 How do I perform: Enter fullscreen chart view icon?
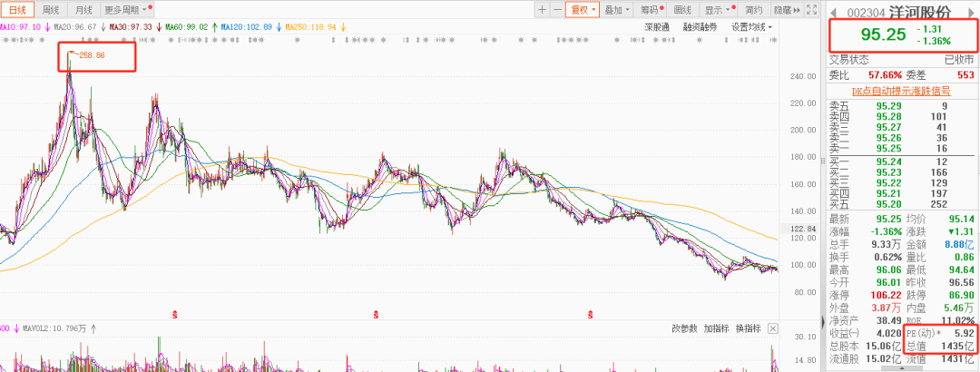point(810,10)
